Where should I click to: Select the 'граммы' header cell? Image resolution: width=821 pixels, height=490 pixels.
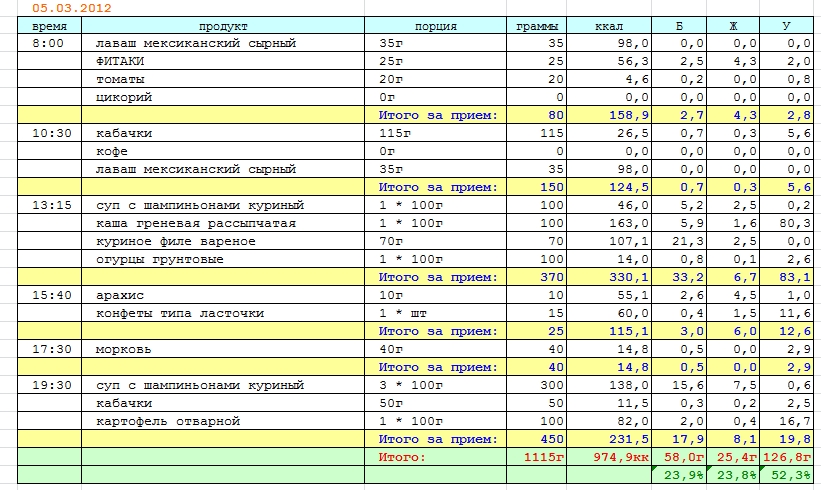click(x=536, y=25)
